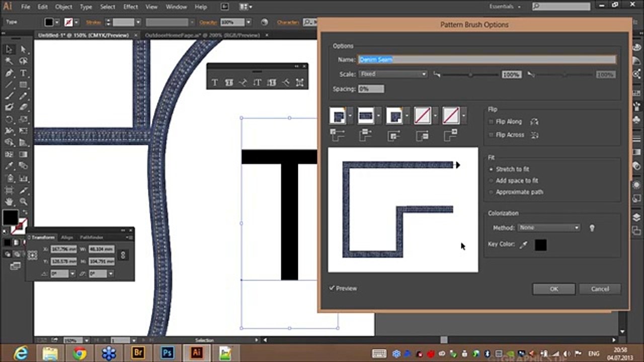The image size is (644, 362).
Task: Click the side tile thumbnail
Action: coord(366,116)
